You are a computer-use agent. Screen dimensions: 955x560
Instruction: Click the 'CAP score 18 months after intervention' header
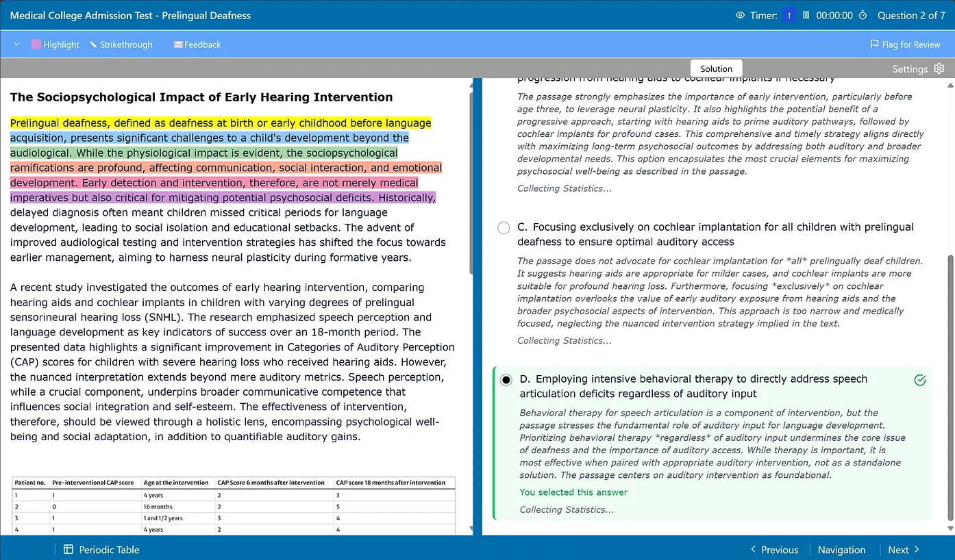click(390, 483)
